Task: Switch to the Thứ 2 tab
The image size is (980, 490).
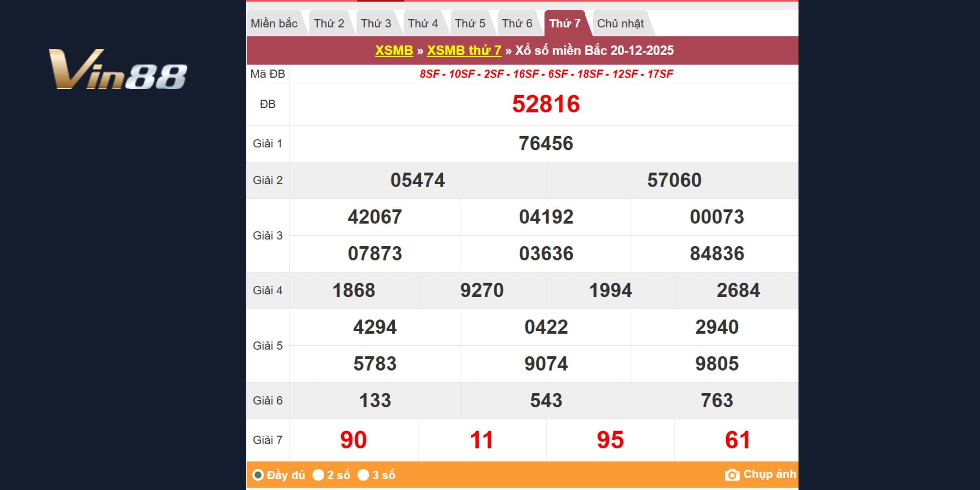Action: tap(329, 24)
